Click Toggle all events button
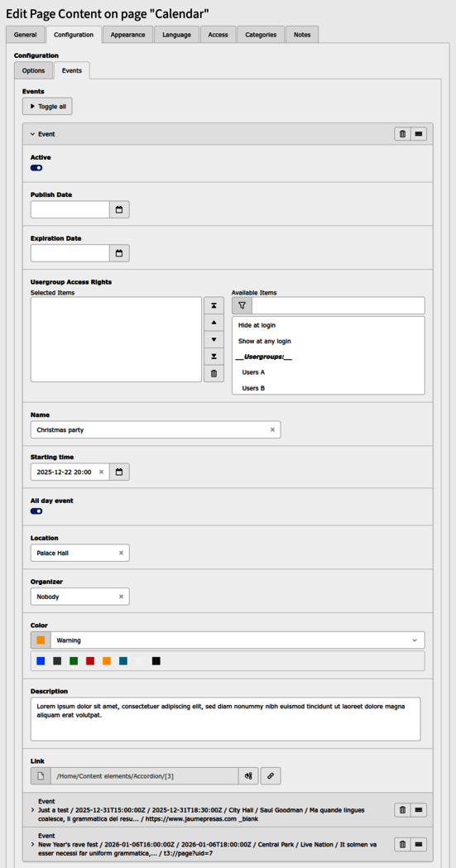456x868 pixels. coord(47,106)
